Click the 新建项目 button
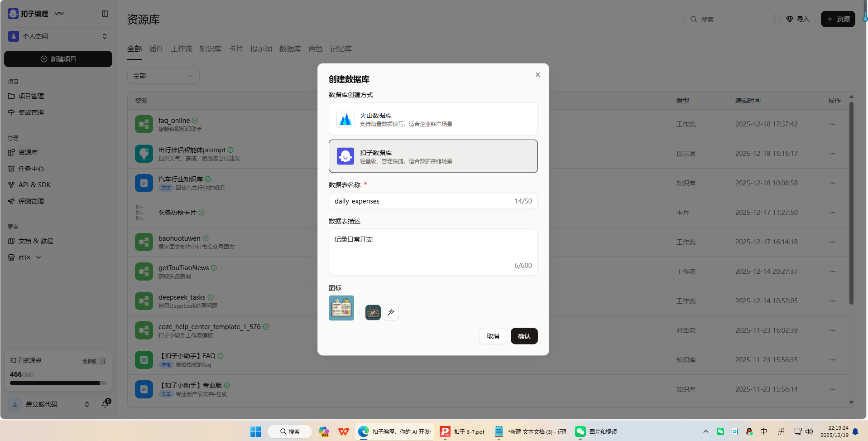The width and height of the screenshot is (868, 441). click(x=58, y=59)
